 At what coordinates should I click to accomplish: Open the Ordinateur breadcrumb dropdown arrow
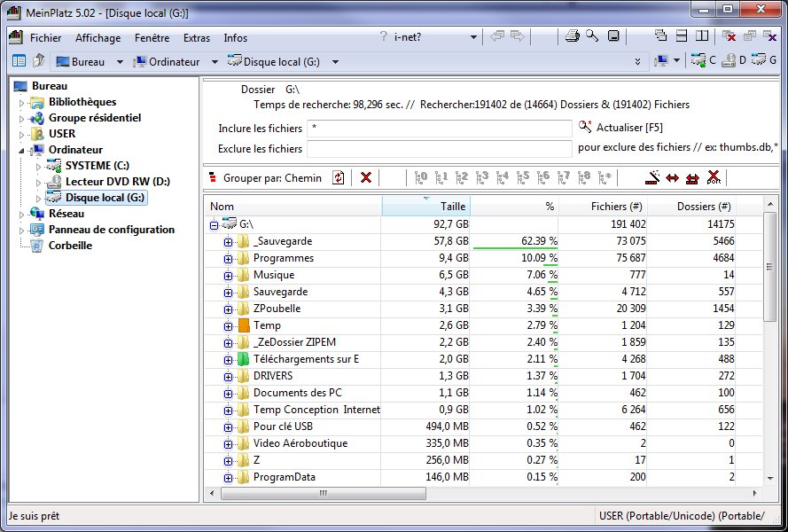pos(215,62)
